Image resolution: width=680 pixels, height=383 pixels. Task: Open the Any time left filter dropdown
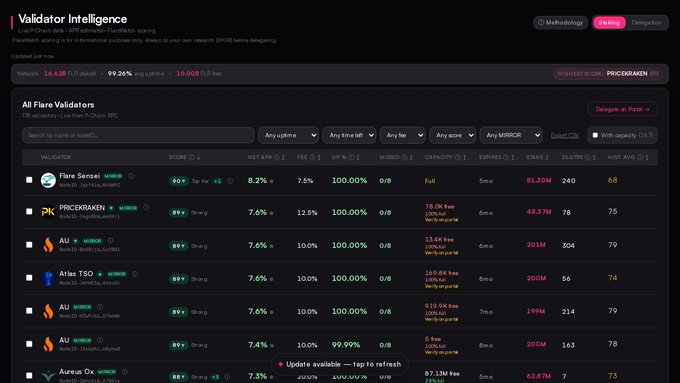point(349,135)
